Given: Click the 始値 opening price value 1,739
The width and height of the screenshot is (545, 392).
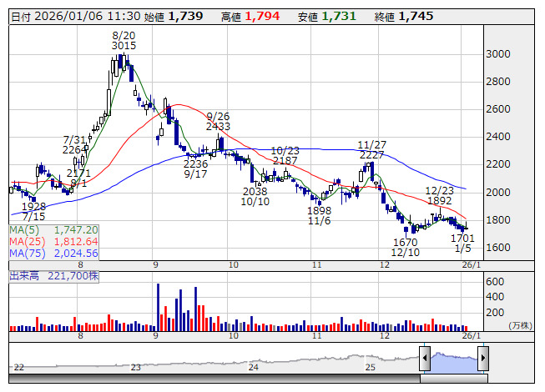Looking at the screenshot, I should pyautogui.click(x=184, y=16).
